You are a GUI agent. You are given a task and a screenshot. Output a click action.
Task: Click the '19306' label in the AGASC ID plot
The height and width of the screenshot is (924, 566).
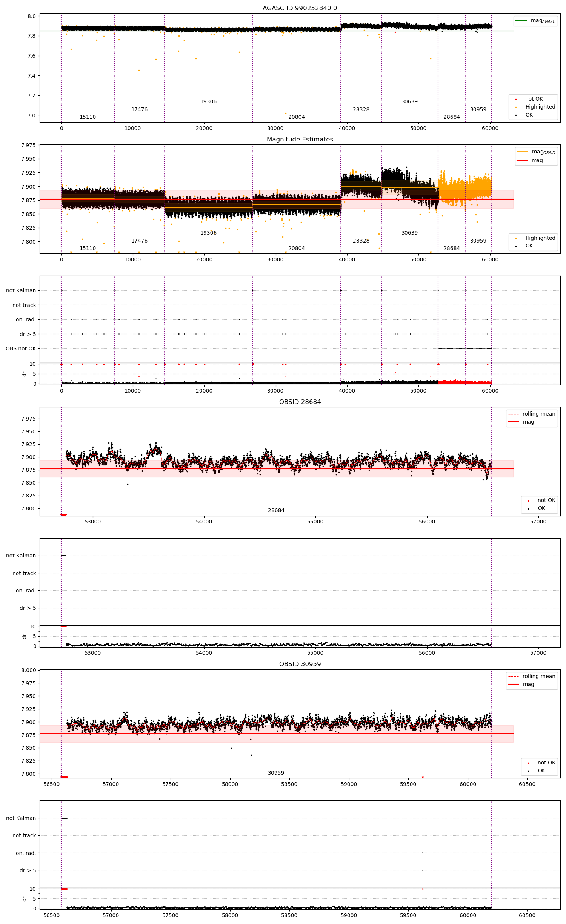(x=208, y=101)
